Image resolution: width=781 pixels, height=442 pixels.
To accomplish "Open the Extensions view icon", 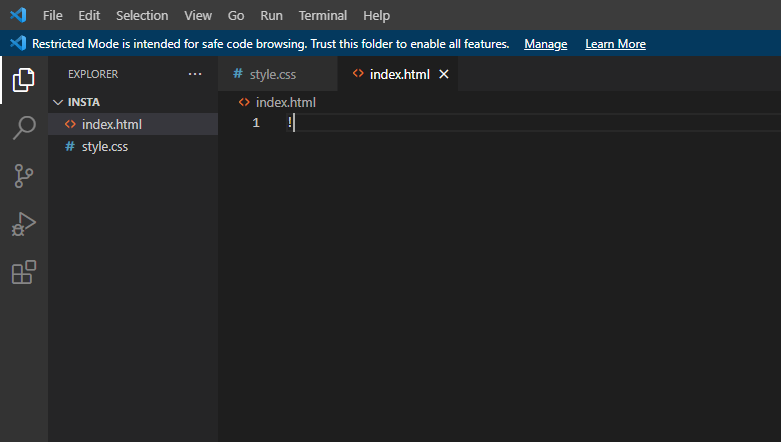I will [24, 272].
